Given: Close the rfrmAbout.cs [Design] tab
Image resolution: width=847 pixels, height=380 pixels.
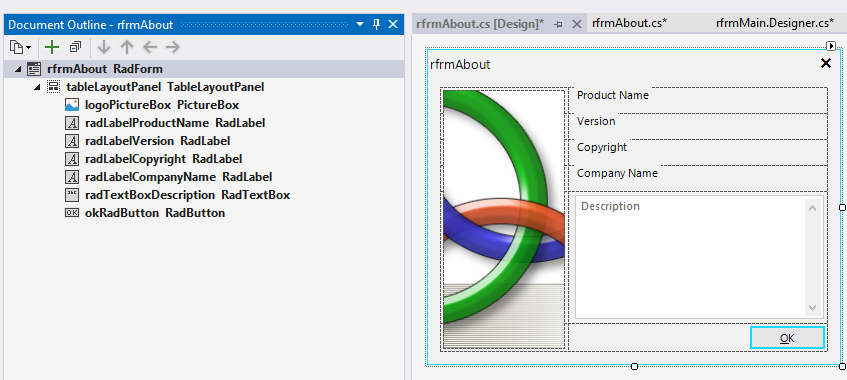Looking at the screenshot, I should [576, 24].
